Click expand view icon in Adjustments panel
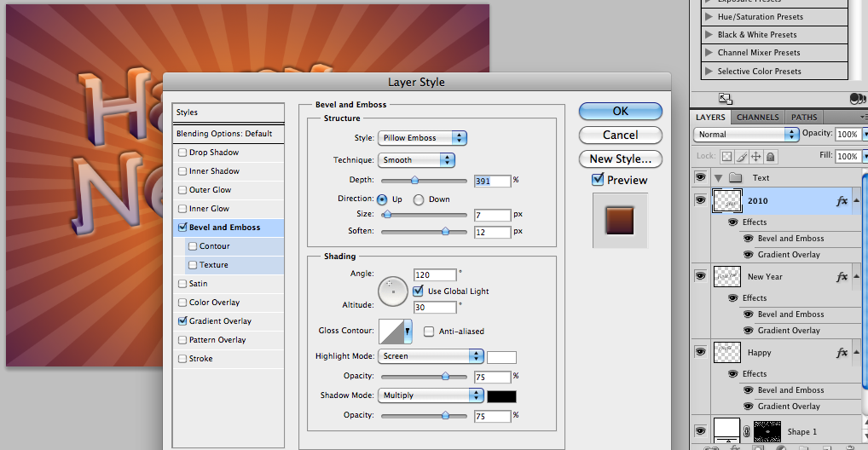This screenshot has height=450, width=868. click(x=725, y=99)
